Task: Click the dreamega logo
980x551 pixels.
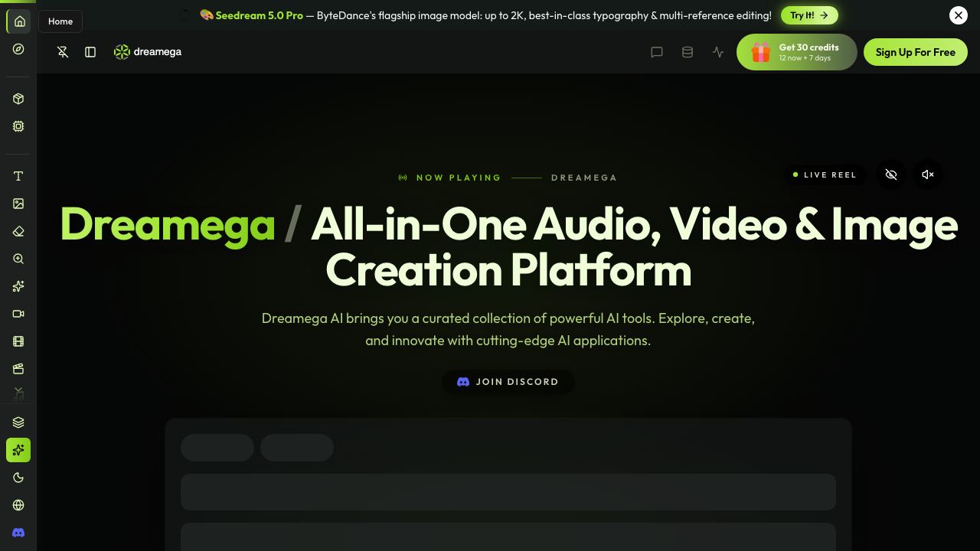Action: click(148, 52)
